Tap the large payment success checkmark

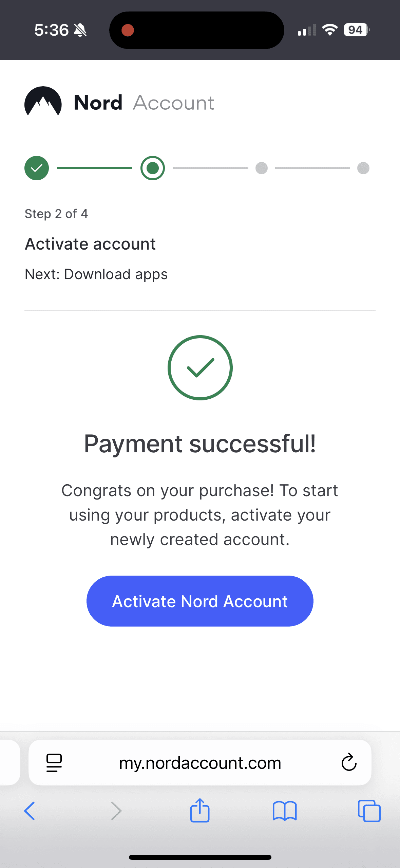click(x=200, y=368)
